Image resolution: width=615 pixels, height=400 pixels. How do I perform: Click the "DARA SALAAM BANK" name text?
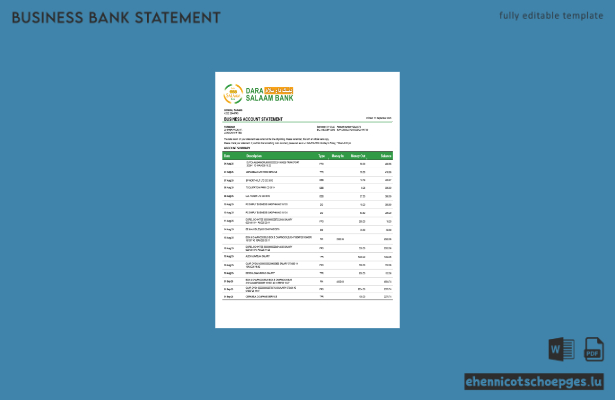[x=269, y=94]
